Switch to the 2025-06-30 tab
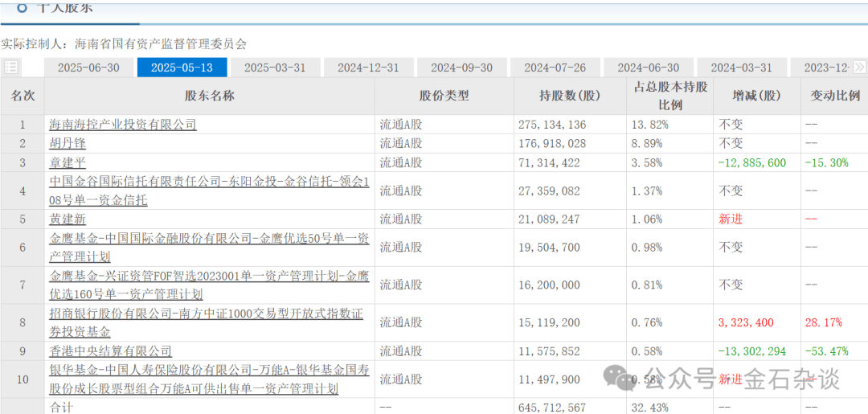 88,68
